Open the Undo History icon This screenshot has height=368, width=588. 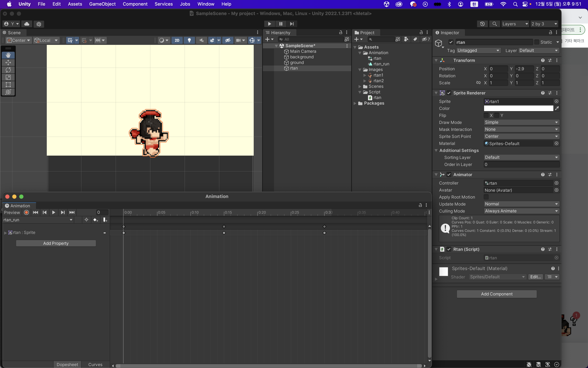point(482,24)
